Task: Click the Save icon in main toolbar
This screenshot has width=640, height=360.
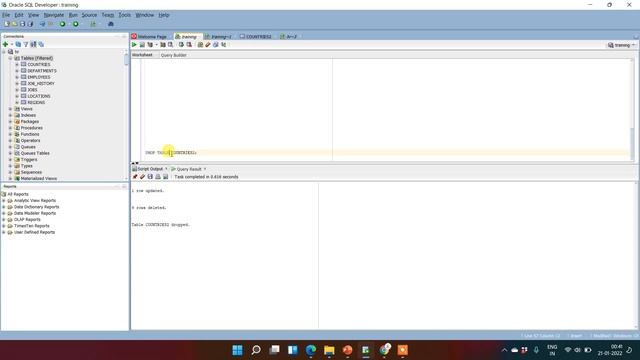Action: pyautogui.click(x=22, y=24)
